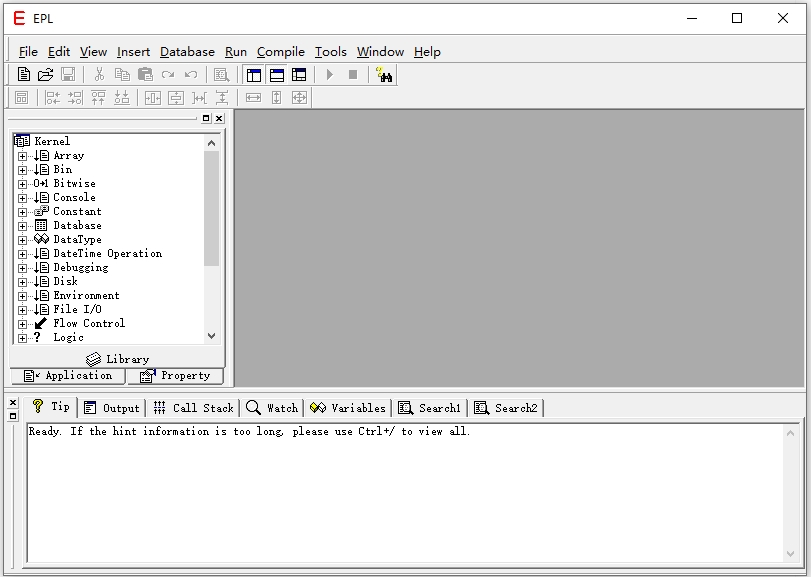Close the library side panel
The width and height of the screenshot is (811, 577).
point(219,118)
